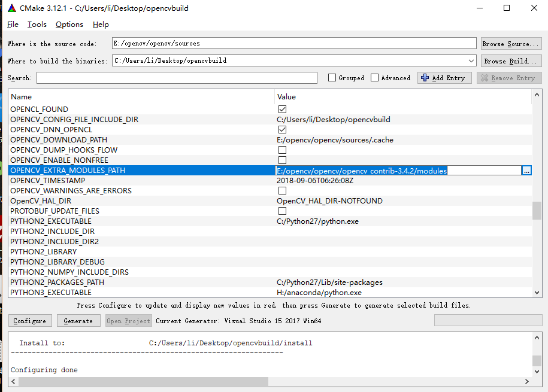548x392 pixels.
Task: Enable the OPENCV_DUMP_HOOKS_FLOW checkbox
Action: 283,150
